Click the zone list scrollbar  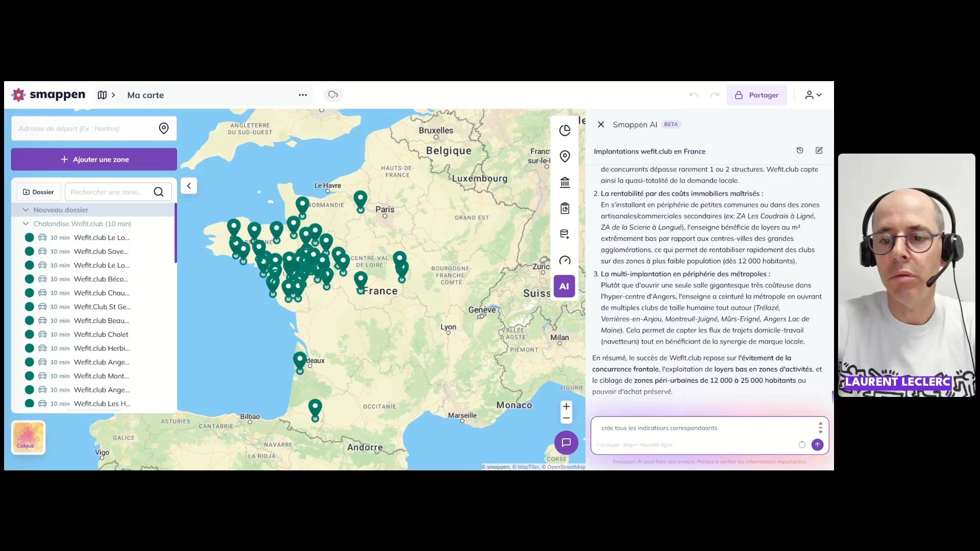176,233
